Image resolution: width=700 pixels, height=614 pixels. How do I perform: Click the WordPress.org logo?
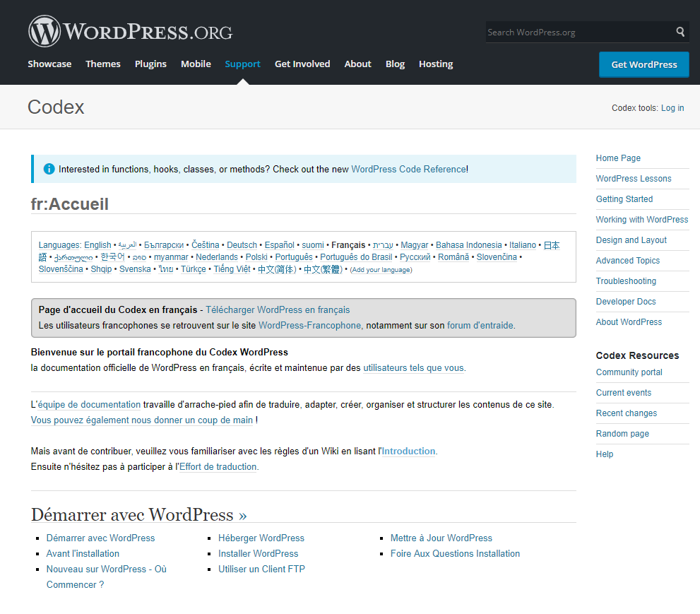[x=131, y=31]
